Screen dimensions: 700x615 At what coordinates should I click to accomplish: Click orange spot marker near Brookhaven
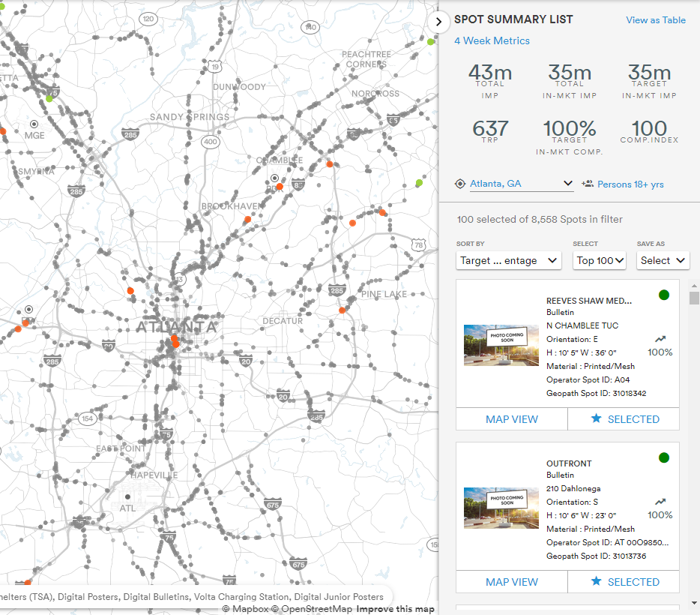pyautogui.click(x=248, y=219)
